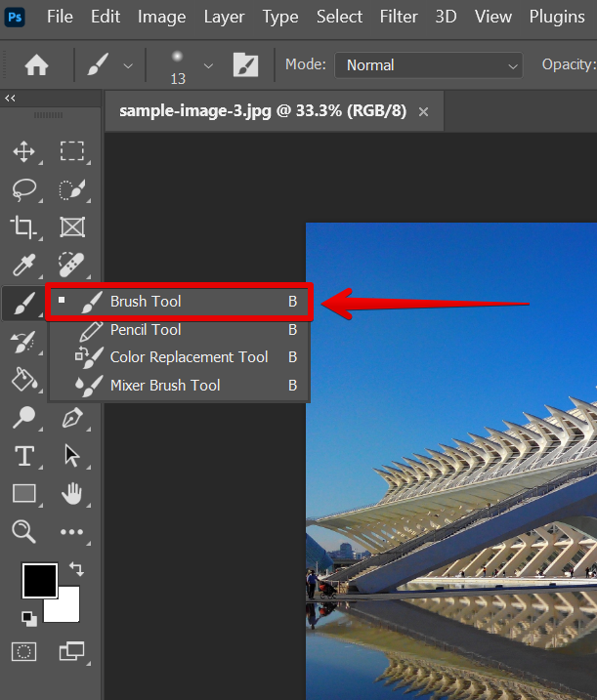Viewport: 597px width, 700px height.
Task: Choose Pencil Tool from the flyout
Action: tap(179, 329)
